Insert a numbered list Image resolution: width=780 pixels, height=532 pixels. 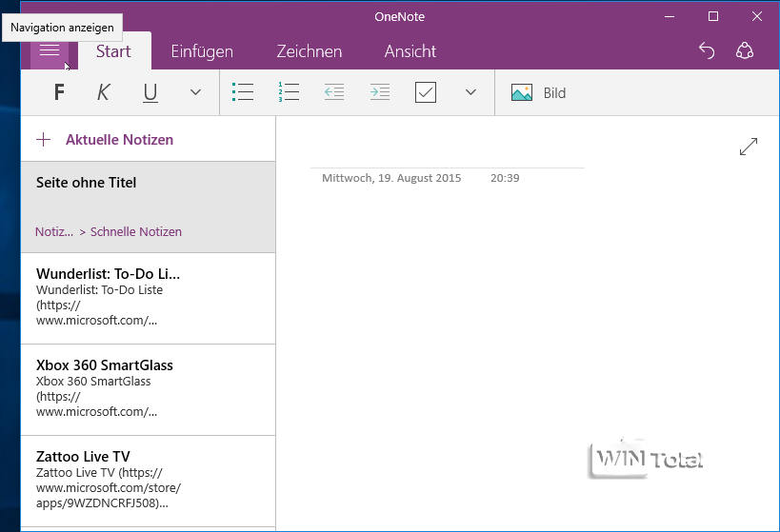(289, 92)
